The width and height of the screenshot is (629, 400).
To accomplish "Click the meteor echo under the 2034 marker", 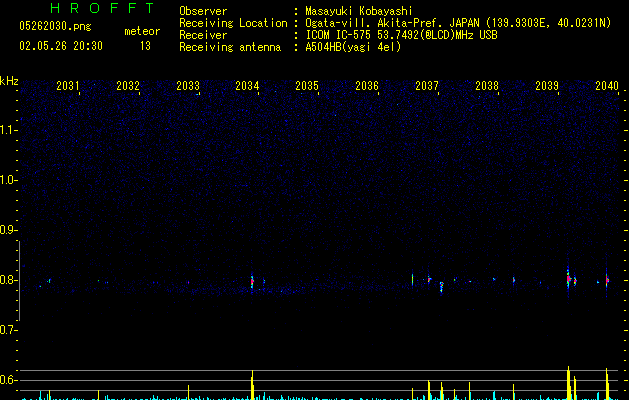I will (x=252, y=282).
